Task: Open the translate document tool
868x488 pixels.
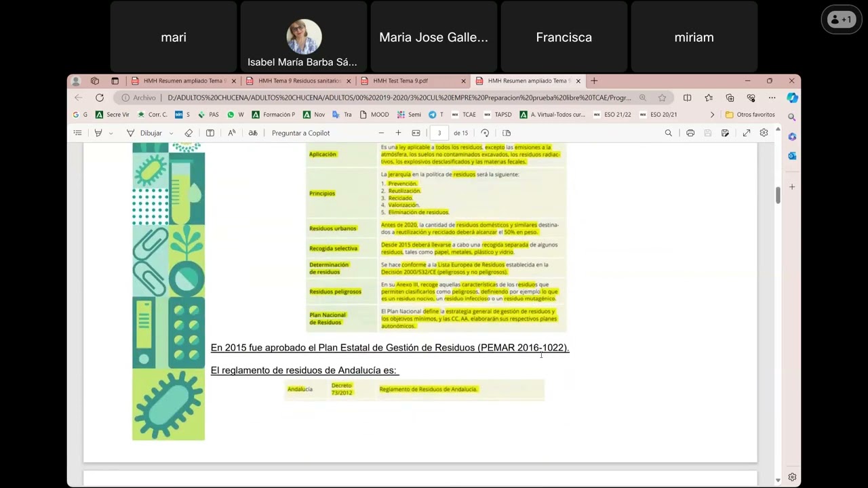Action: click(253, 133)
